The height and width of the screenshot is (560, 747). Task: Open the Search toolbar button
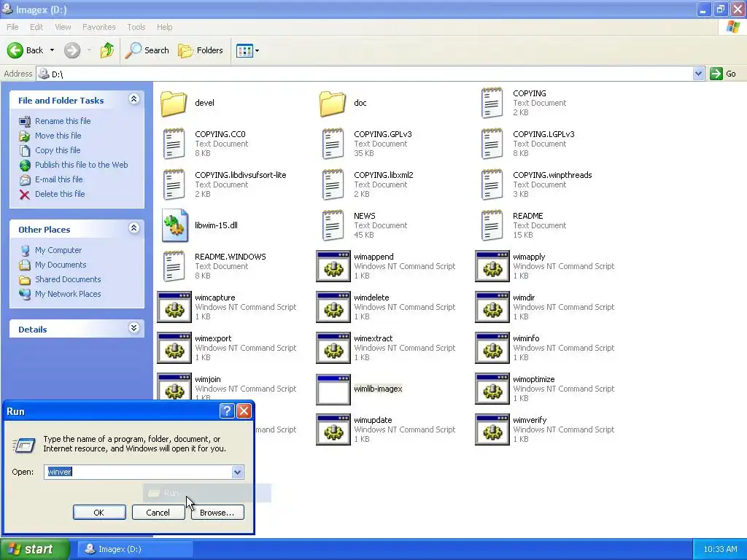[147, 50]
